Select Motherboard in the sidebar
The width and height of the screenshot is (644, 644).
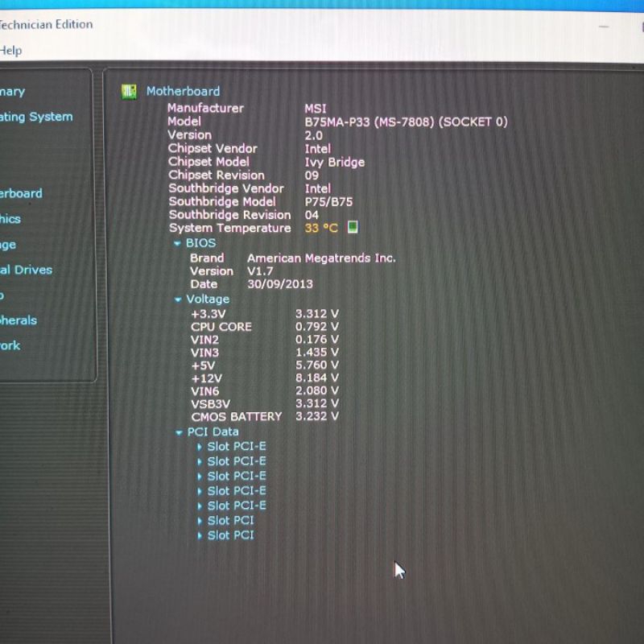click(21, 193)
